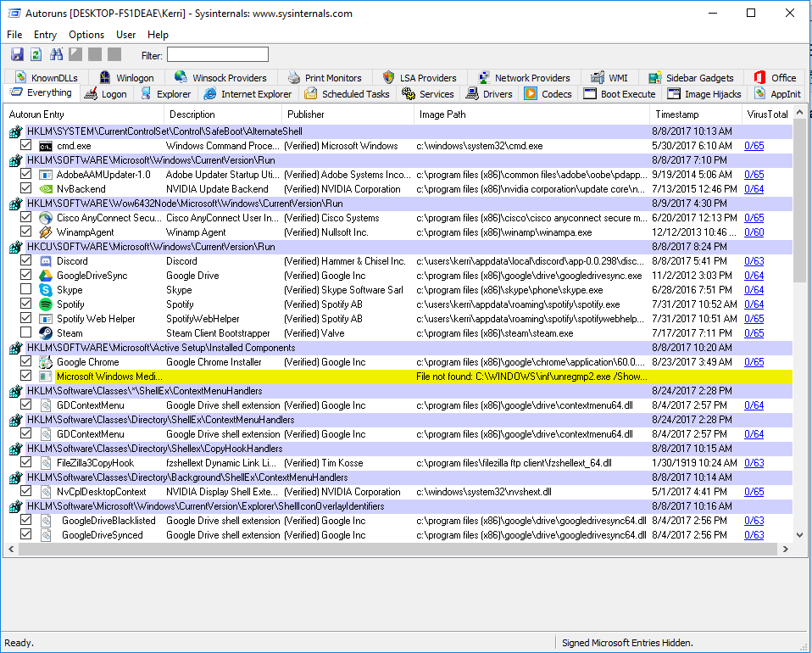This screenshot has width=812, height=653.
Task: Uncheck the cmd.exe autorun entry
Action: click(26, 146)
